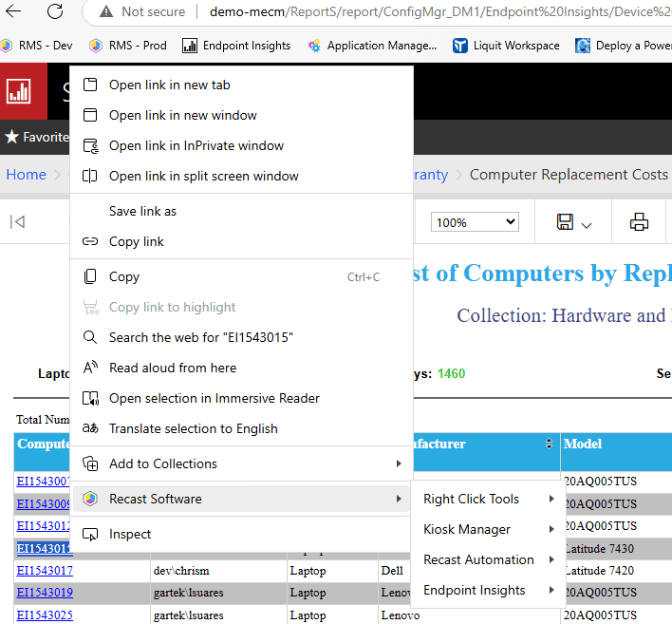Choose Copy link from context menu
This screenshot has width=672, height=624.
(x=137, y=241)
